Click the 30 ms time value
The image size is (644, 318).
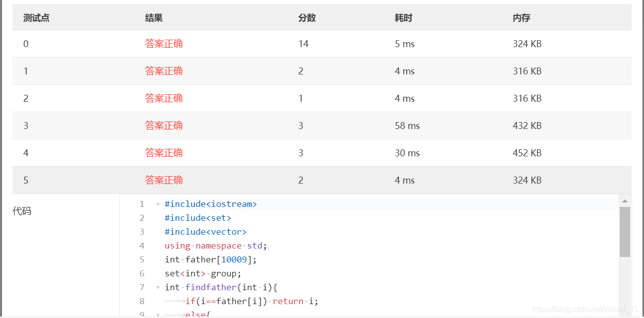point(407,153)
